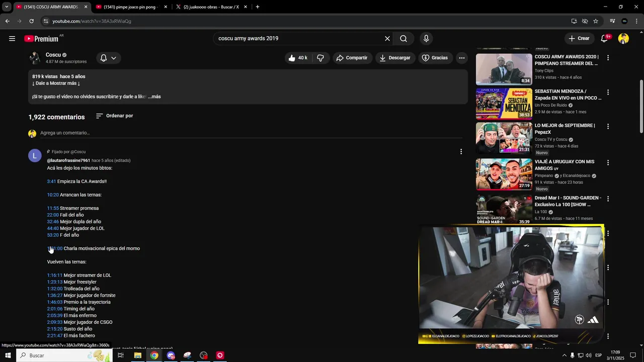
Task: Close the juakoooo obras X tab
Action: tap(246, 7)
